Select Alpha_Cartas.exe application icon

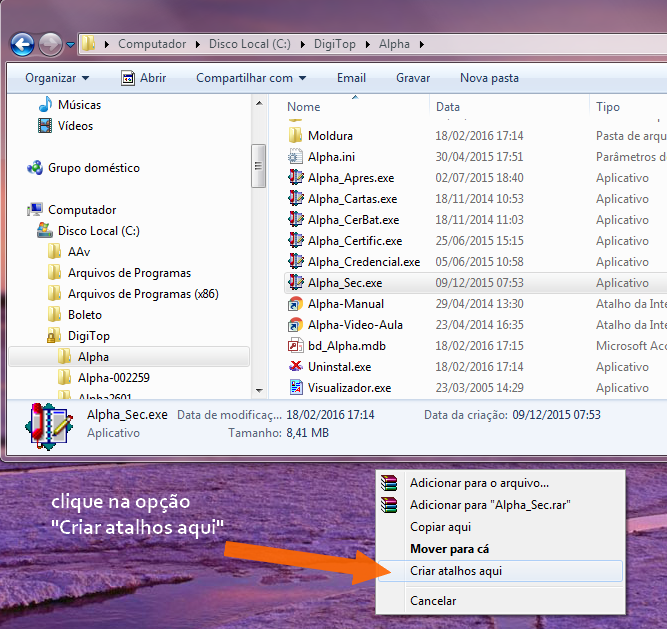click(x=295, y=198)
